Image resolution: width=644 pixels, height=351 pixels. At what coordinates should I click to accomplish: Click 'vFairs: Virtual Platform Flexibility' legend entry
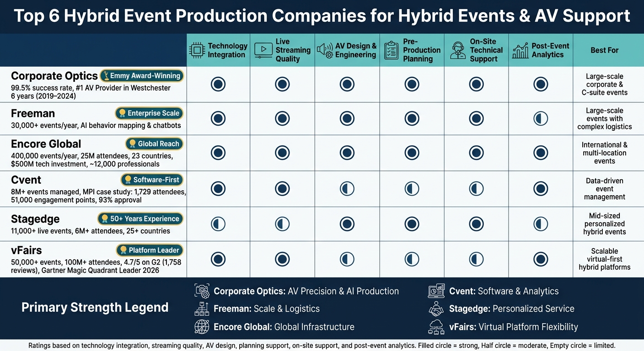pyautogui.click(x=513, y=327)
